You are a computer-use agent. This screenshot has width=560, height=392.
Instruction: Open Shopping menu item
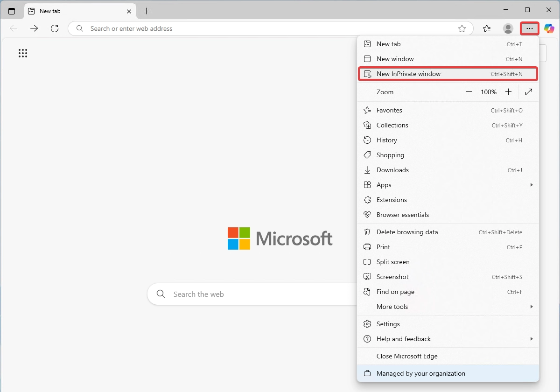(x=448, y=155)
